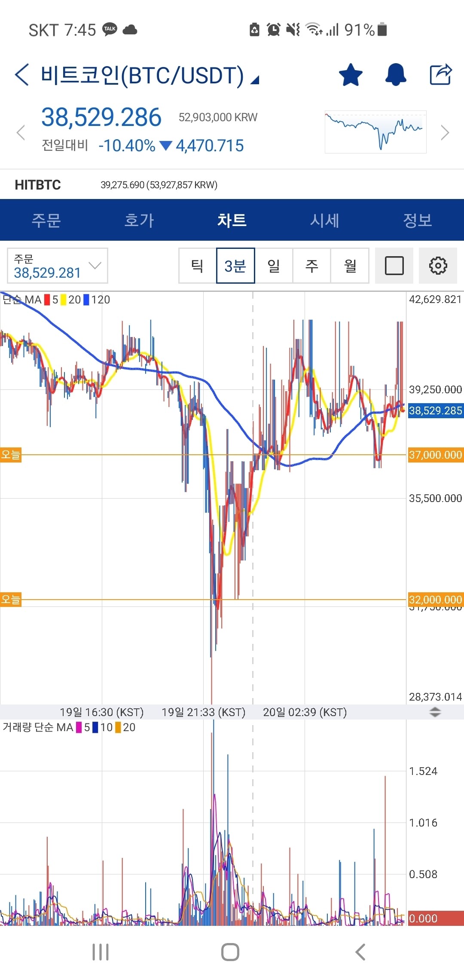Switch to the 주문 tab

point(46,220)
